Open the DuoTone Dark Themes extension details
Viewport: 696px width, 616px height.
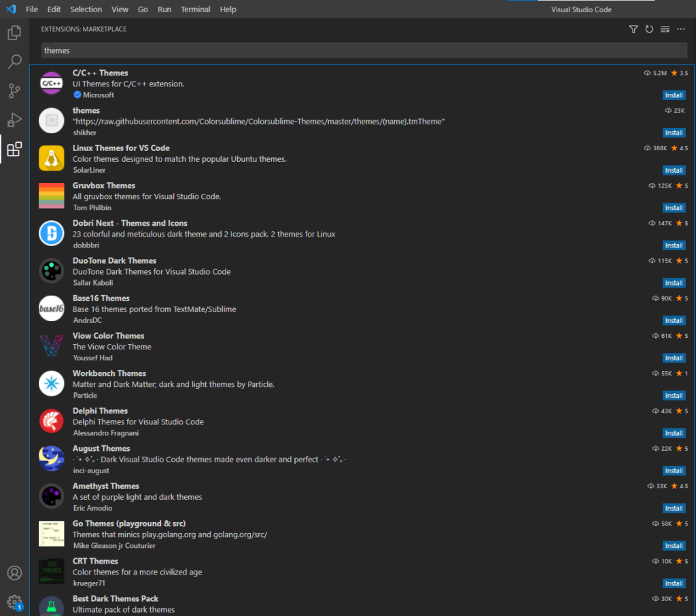coord(114,260)
